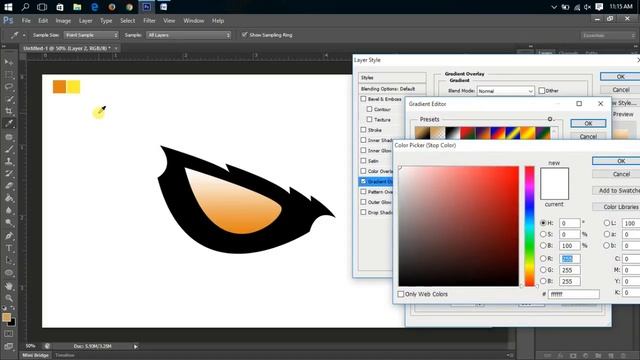Click OK in the Layer Style dialog
This screenshot has width=640, height=360.
pyautogui.click(x=620, y=77)
